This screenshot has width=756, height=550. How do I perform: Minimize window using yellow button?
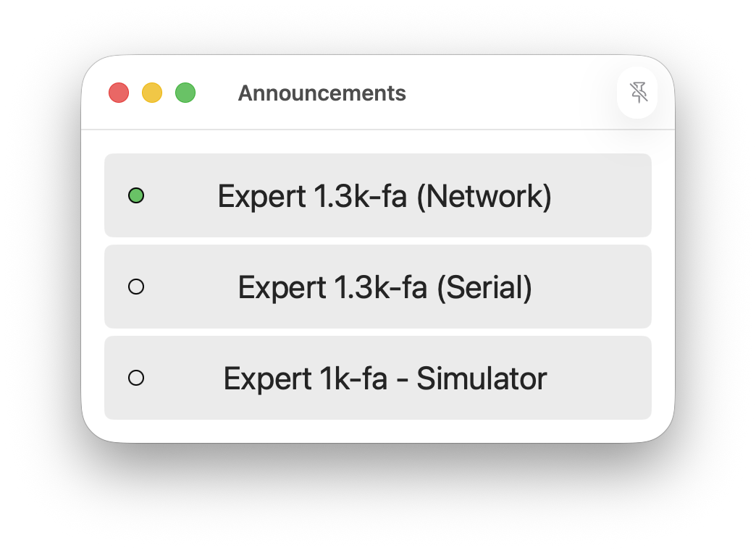(x=152, y=93)
